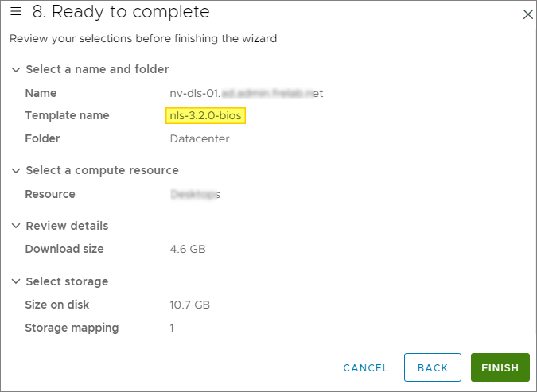The height and width of the screenshot is (392, 537).
Task: Cancel the wizard with CANCEL
Action: [366, 367]
